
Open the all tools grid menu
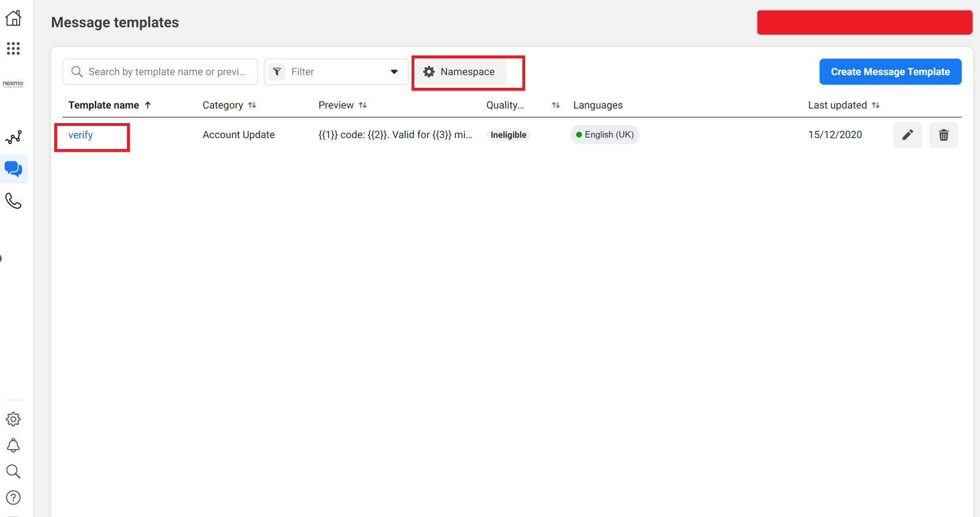point(13,49)
